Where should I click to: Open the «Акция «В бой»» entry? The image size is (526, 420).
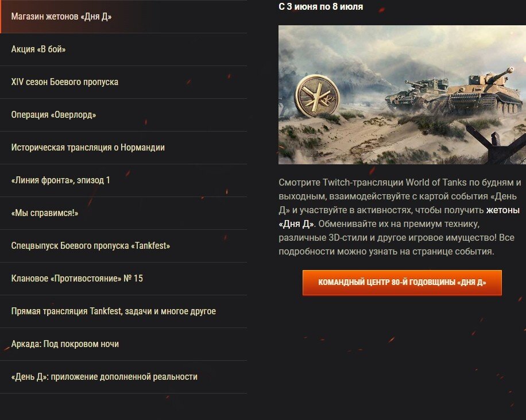[123, 49]
